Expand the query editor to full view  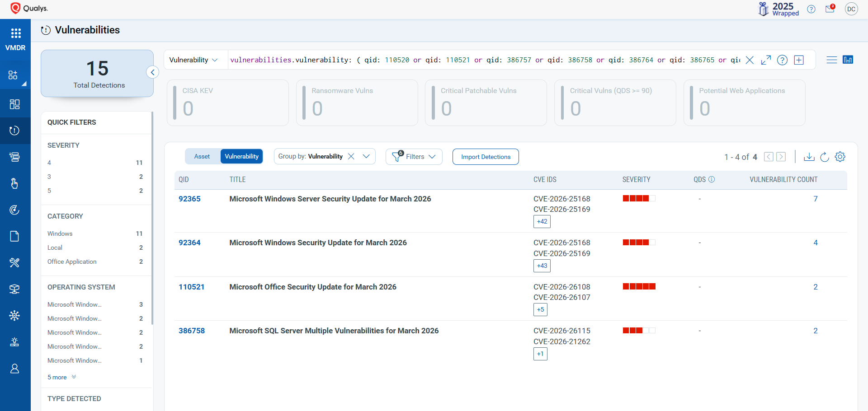[766, 60]
